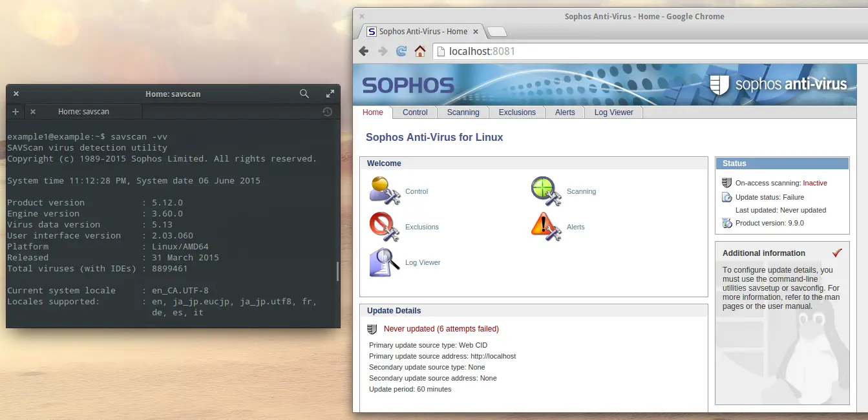Select the Log Viewer tab
Image resolution: width=868 pixels, height=420 pixels.
[613, 112]
